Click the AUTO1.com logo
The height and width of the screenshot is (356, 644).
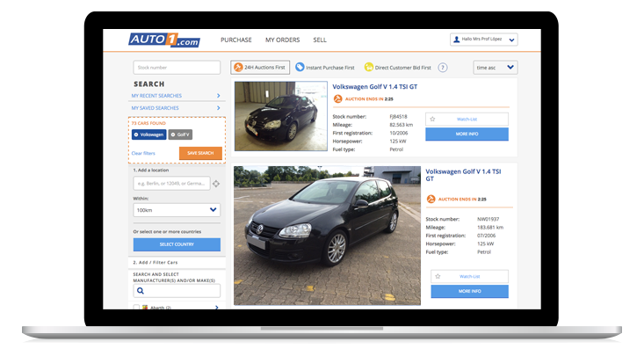[164, 40]
